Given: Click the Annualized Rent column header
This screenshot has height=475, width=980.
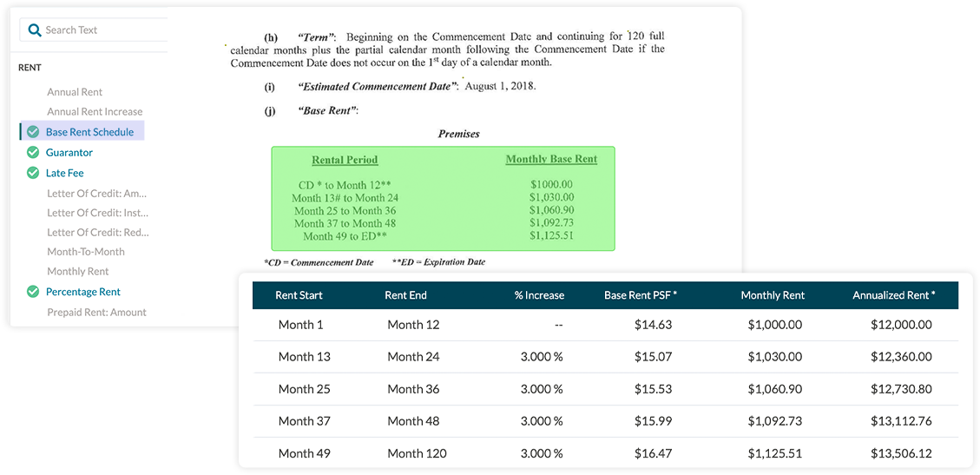Looking at the screenshot, I should pos(894,295).
